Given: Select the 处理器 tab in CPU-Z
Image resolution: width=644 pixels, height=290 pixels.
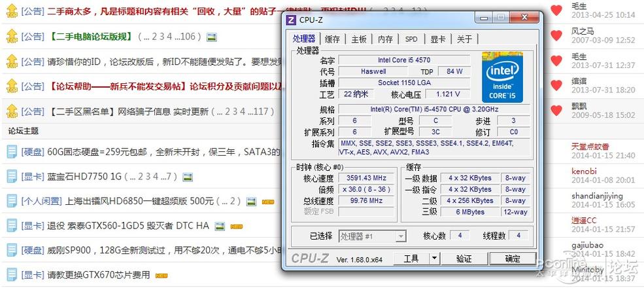Looking at the screenshot, I should (304, 38).
